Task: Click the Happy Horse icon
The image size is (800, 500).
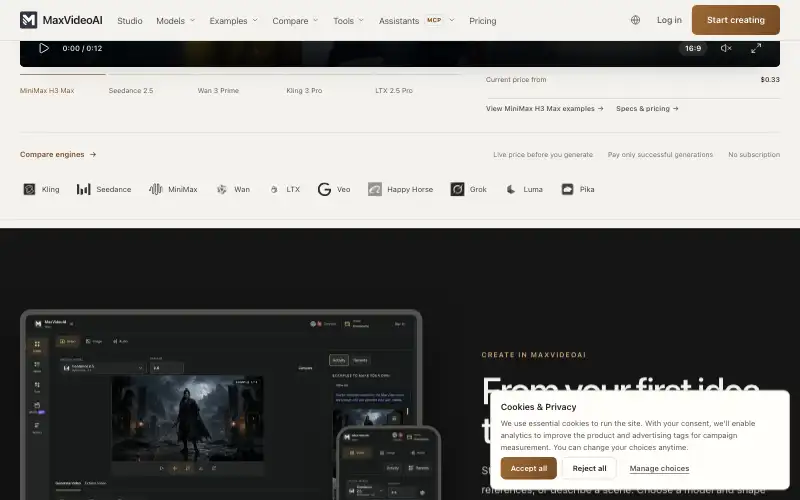Action: tap(374, 189)
